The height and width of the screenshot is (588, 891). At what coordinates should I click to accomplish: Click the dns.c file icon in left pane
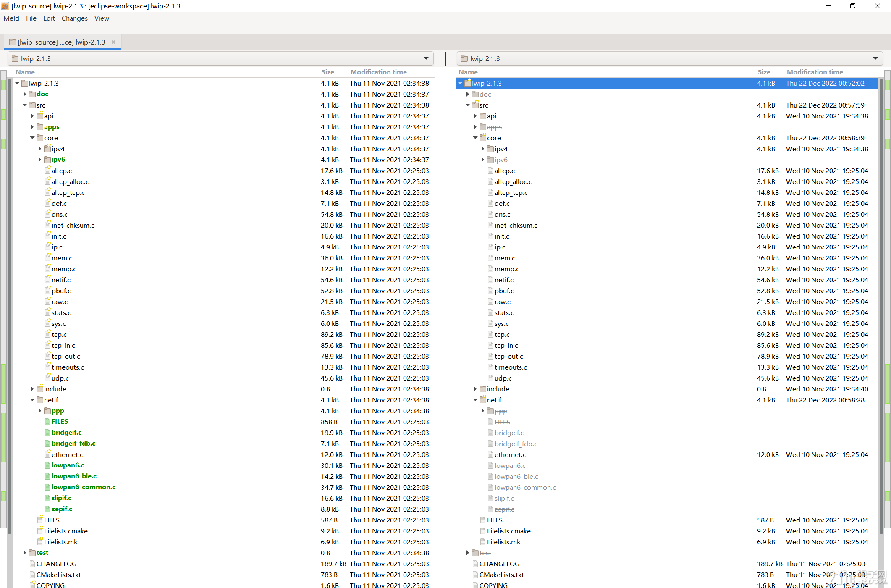pos(48,214)
